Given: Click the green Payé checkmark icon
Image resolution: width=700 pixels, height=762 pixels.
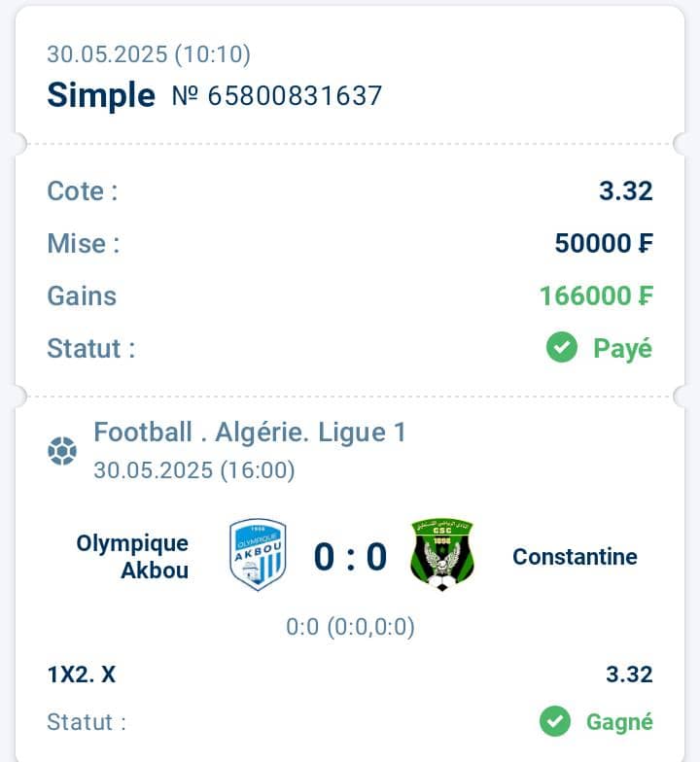Looking at the screenshot, I should [562, 348].
